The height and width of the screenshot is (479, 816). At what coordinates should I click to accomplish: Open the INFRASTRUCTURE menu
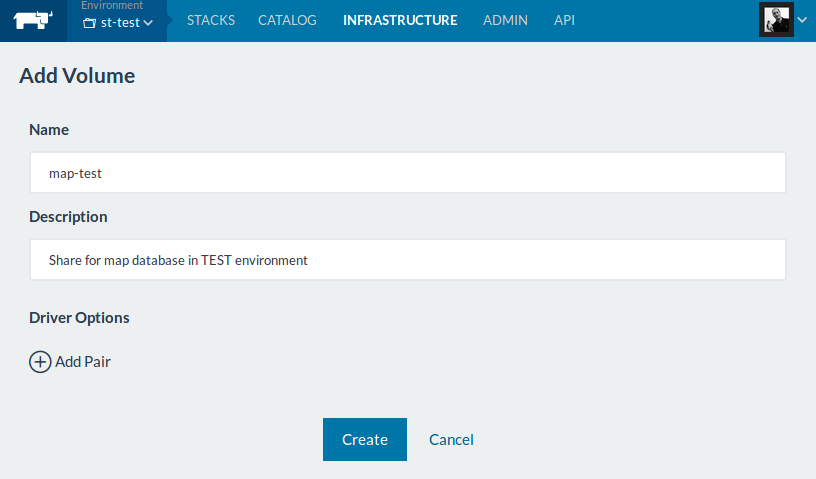[400, 20]
